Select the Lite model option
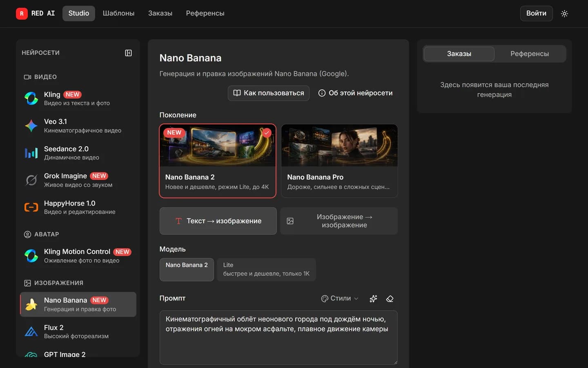Image resolution: width=588 pixels, height=368 pixels. point(266,269)
